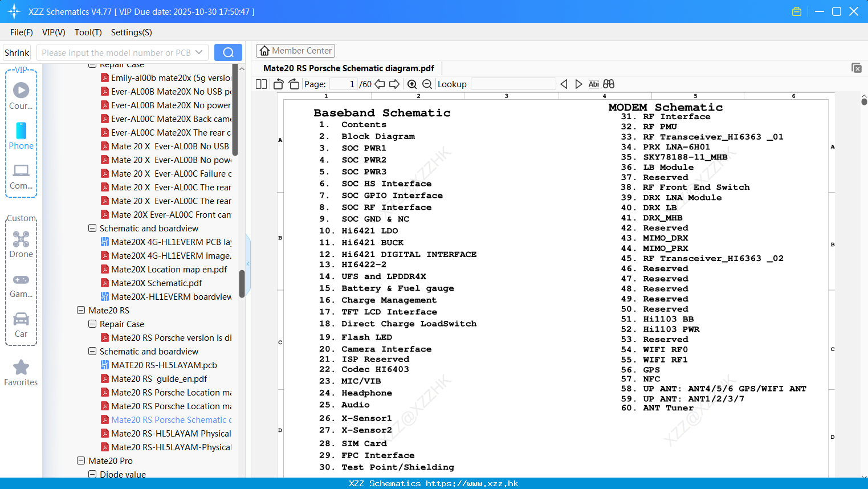The image size is (868, 489).
Task: Zoom out of the PDF
Action: click(427, 84)
